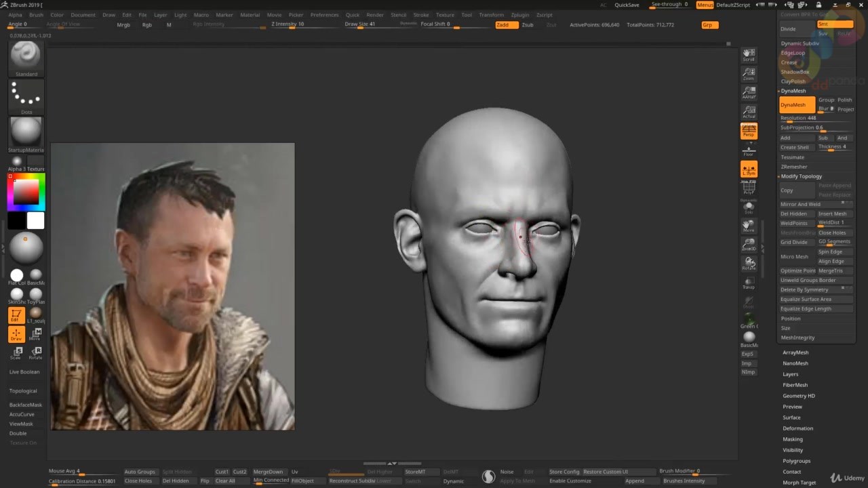The image size is (868, 488).
Task: Toggle the Zsub button
Action: click(x=528, y=25)
